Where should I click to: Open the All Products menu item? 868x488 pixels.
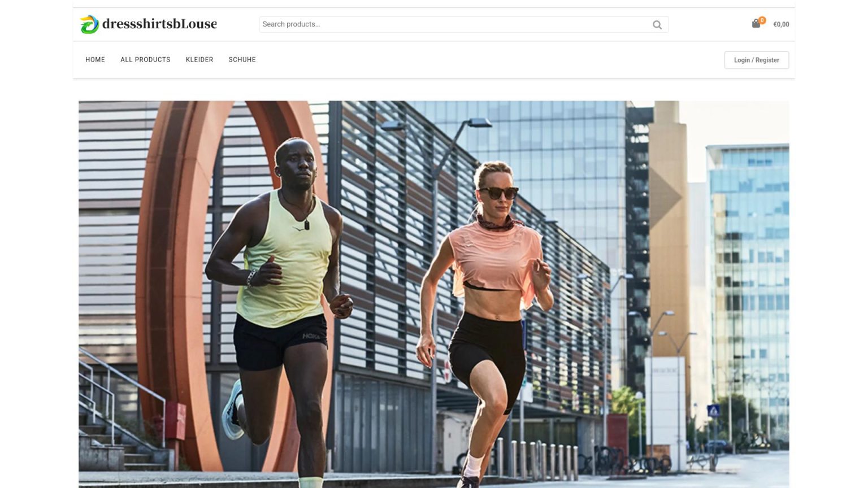145,60
